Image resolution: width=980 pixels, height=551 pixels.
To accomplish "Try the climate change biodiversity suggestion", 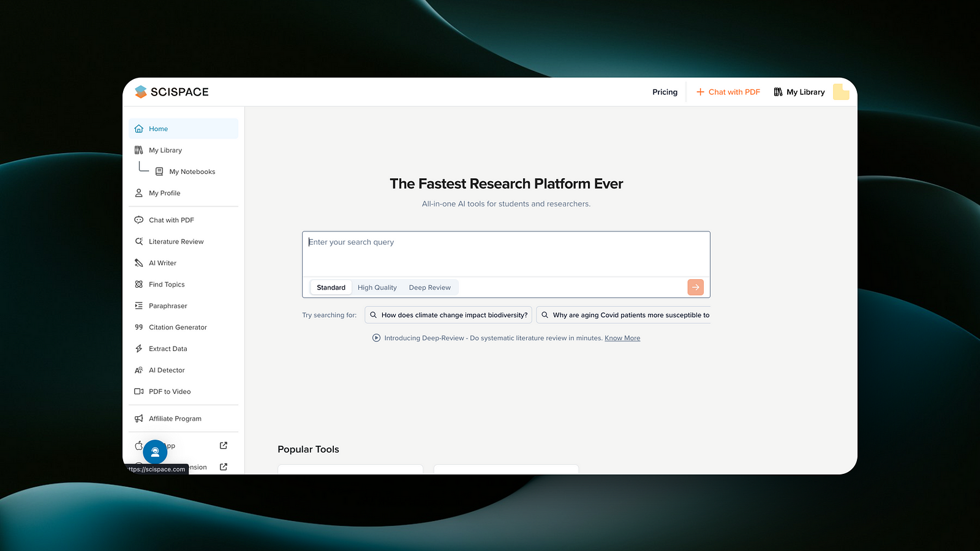I will (449, 315).
